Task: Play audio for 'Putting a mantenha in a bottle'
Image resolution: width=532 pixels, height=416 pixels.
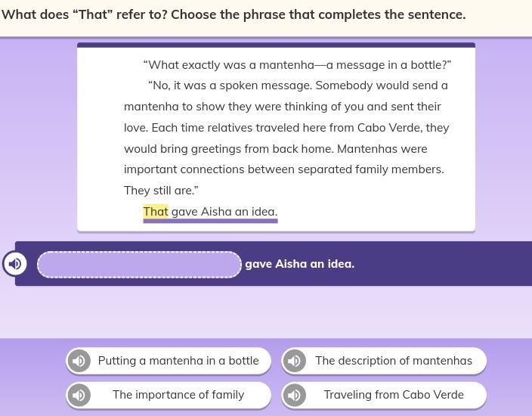Action: [79, 361]
